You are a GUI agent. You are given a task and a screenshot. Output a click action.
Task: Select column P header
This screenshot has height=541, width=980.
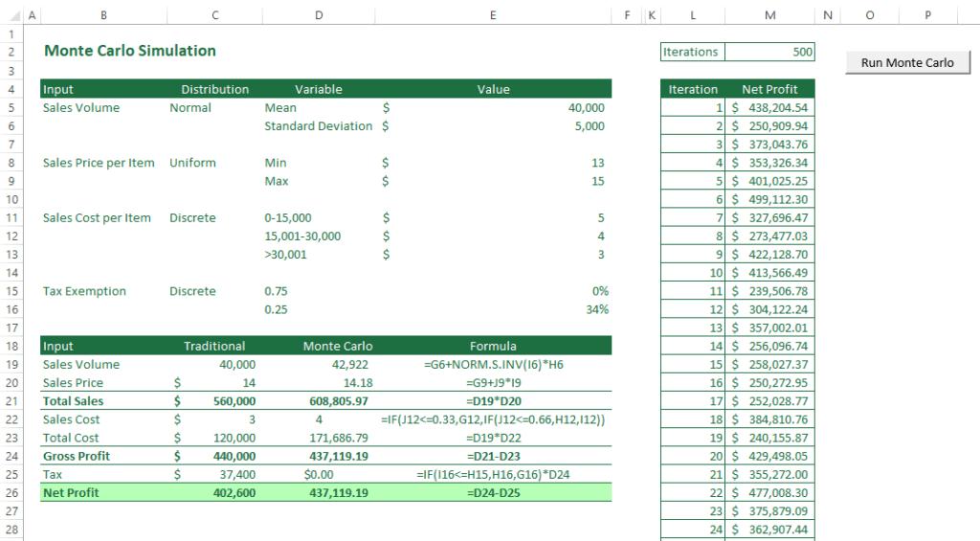click(x=927, y=15)
